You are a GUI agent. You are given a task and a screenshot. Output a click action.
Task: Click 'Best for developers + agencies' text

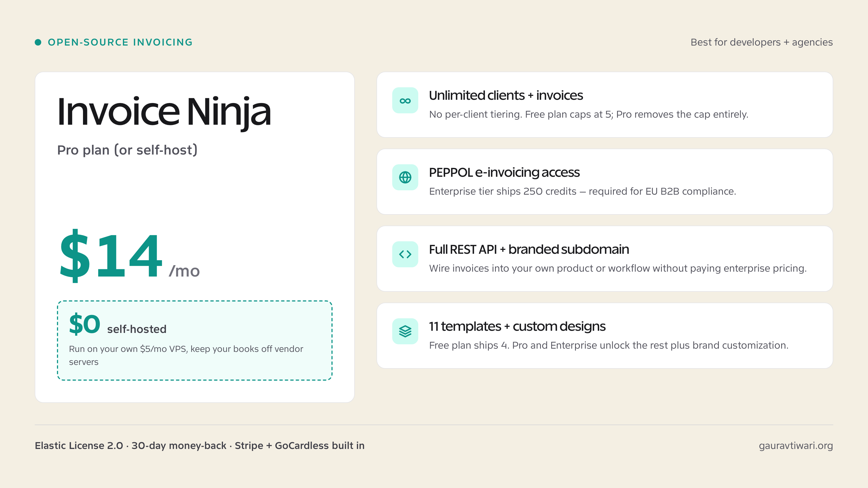pyautogui.click(x=761, y=42)
